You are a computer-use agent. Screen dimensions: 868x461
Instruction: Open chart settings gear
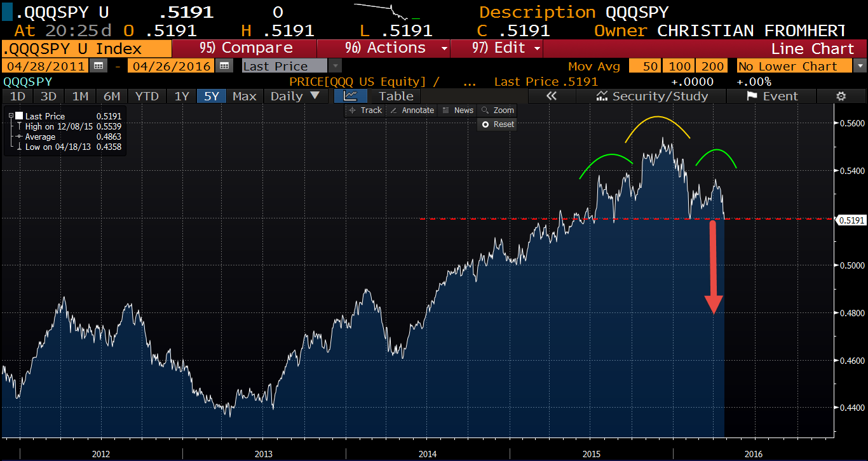point(841,96)
